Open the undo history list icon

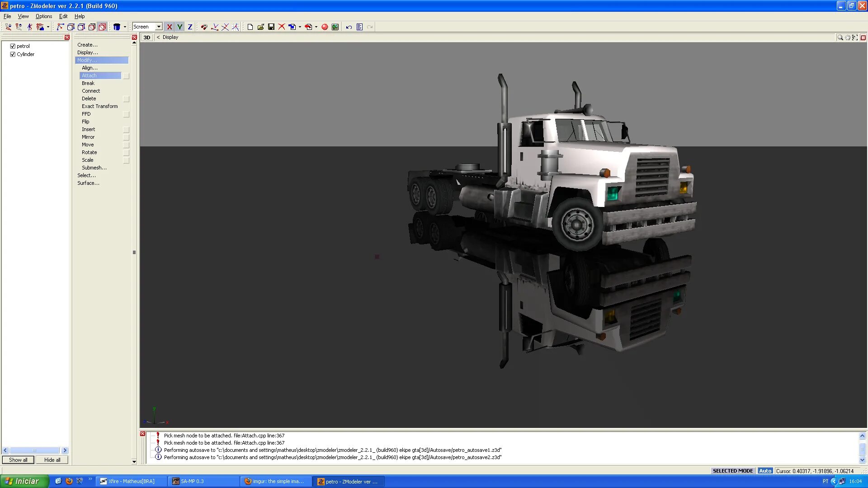359,27
